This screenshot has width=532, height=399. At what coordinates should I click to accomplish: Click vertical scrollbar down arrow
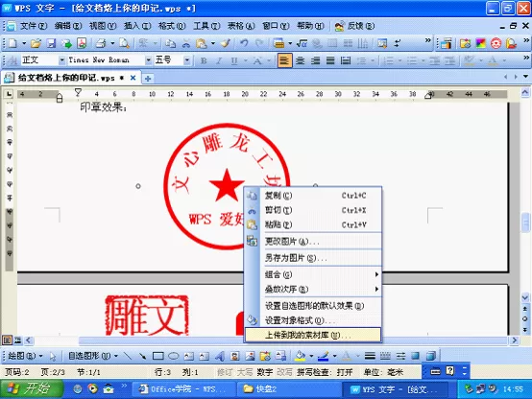[x=525, y=298]
